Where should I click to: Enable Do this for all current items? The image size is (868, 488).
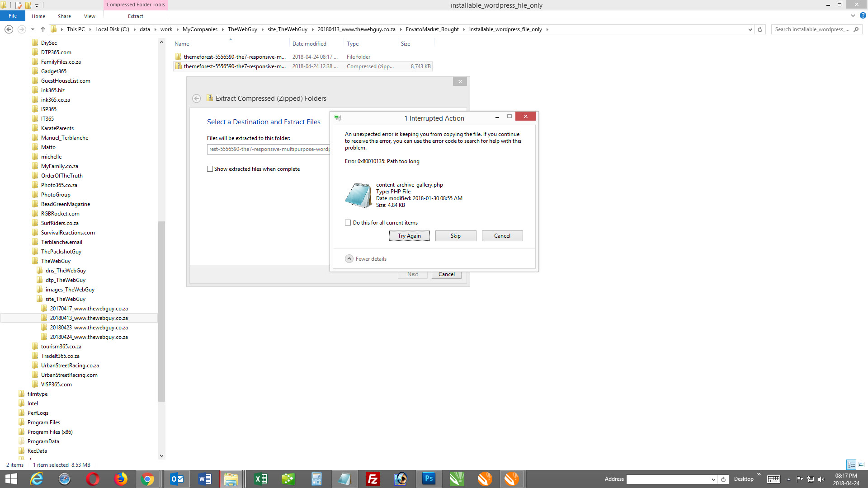(x=348, y=222)
